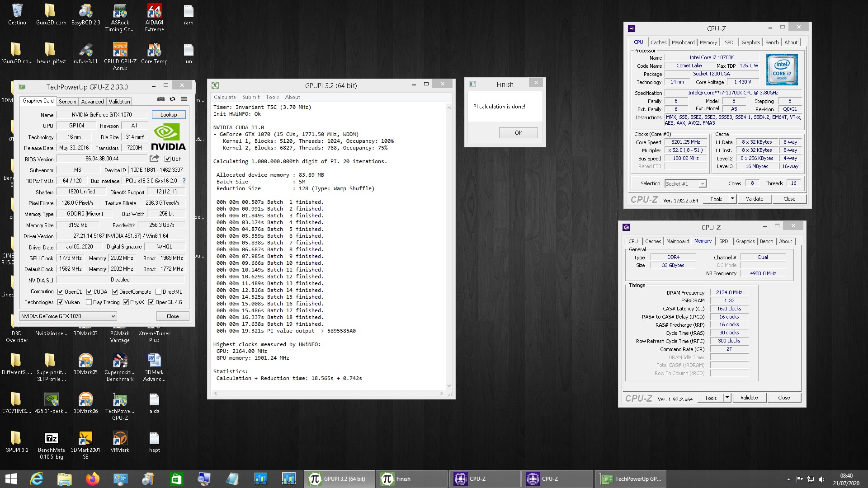Toggle the Vulkan checkbox
Image resolution: width=868 pixels, height=488 pixels.
click(60, 302)
